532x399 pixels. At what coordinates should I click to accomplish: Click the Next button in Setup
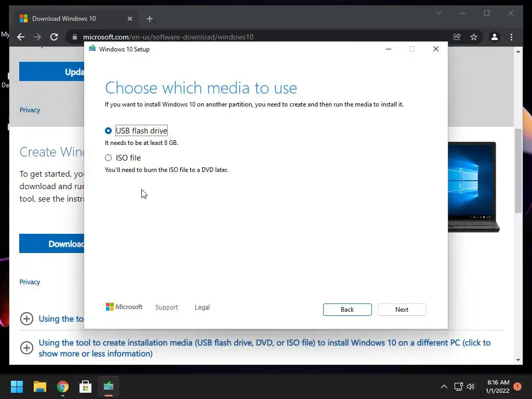coord(402,310)
